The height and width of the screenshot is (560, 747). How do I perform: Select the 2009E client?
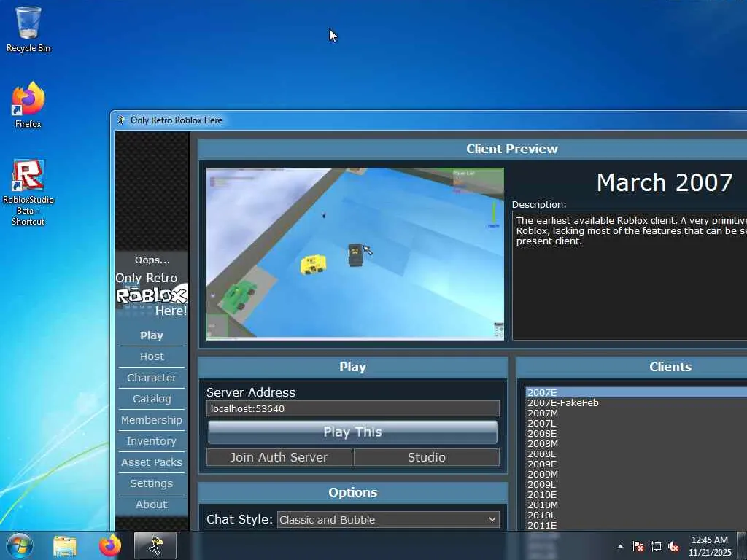(x=636, y=464)
